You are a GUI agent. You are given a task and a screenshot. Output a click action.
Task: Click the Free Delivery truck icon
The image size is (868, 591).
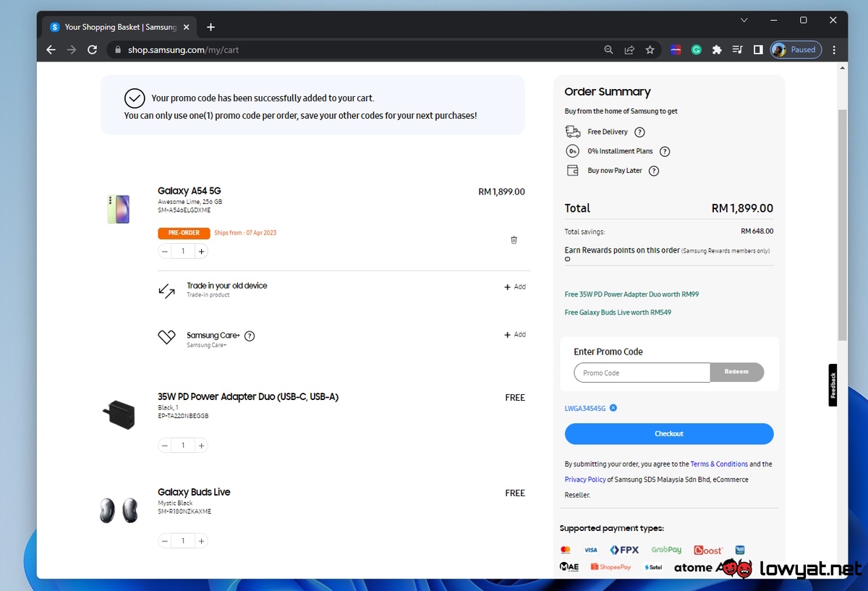coord(573,132)
